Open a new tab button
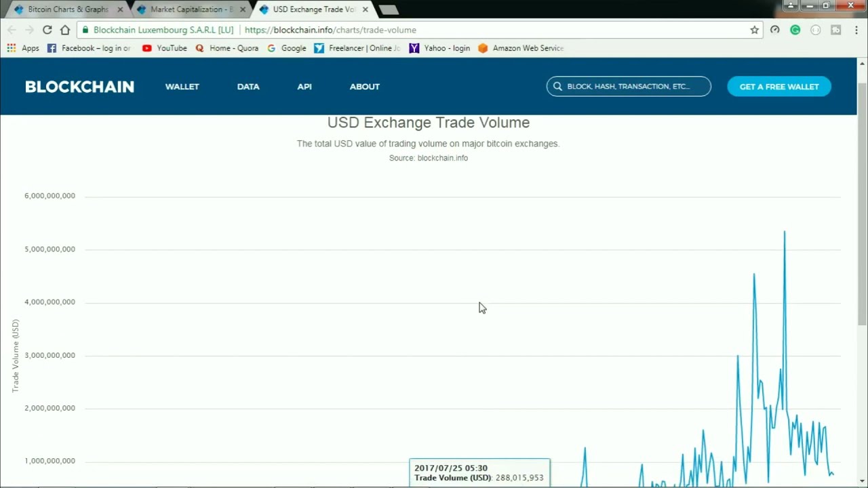The height and width of the screenshot is (488, 868). click(x=389, y=10)
